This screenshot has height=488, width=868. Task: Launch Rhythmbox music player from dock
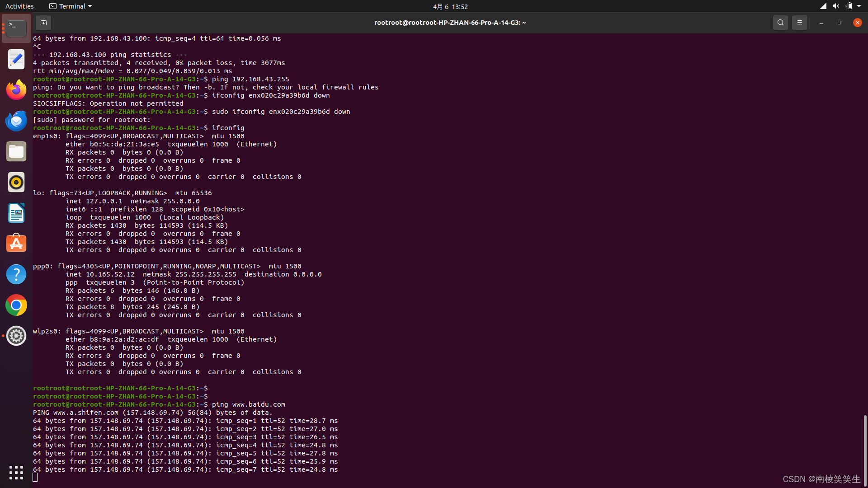pos(16,182)
